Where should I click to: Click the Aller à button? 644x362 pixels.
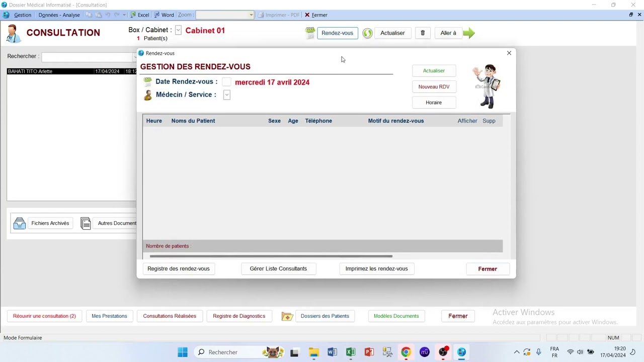coord(448,33)
